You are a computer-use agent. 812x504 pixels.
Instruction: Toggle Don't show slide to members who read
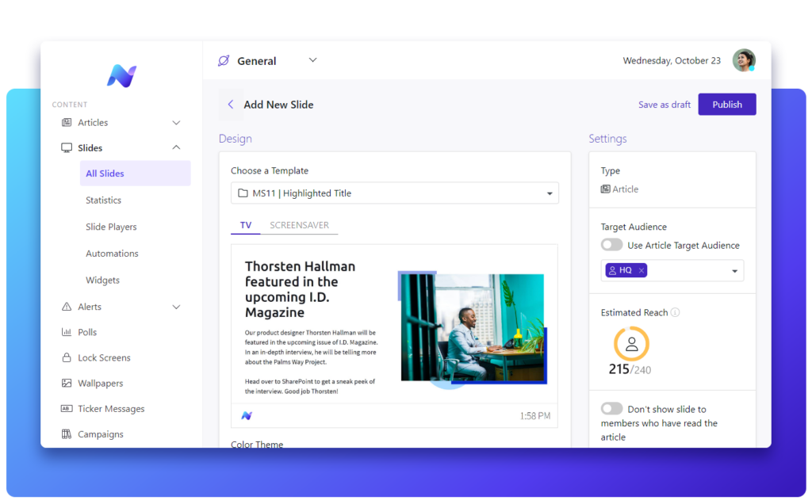611,410
